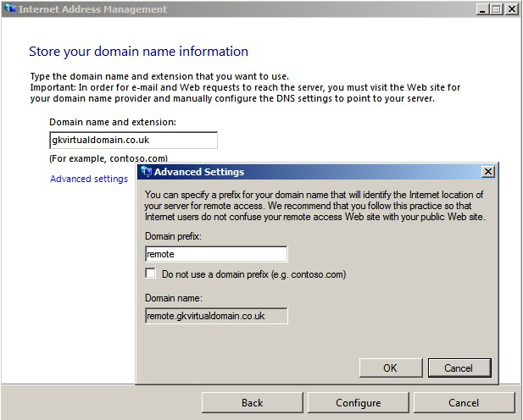Maximize the Internet Address Management window
This screenshot has height=420, width=523.
[x=497, y=9]
